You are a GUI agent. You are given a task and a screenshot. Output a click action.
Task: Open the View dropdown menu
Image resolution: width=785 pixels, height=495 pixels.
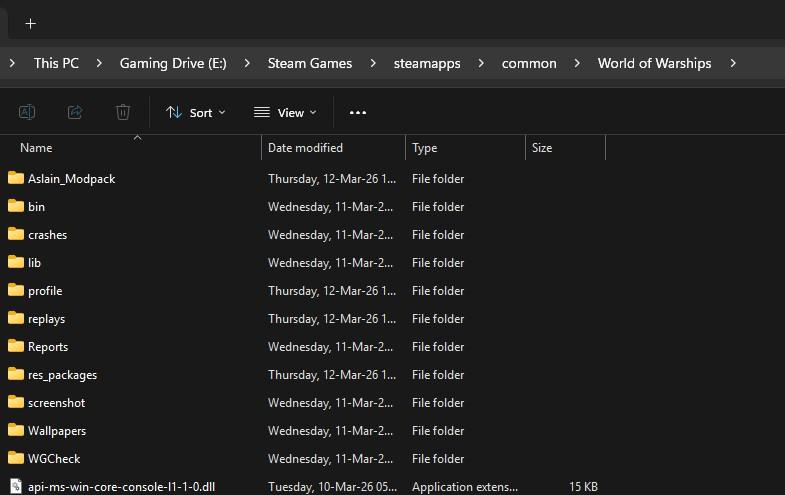[285, 113]
